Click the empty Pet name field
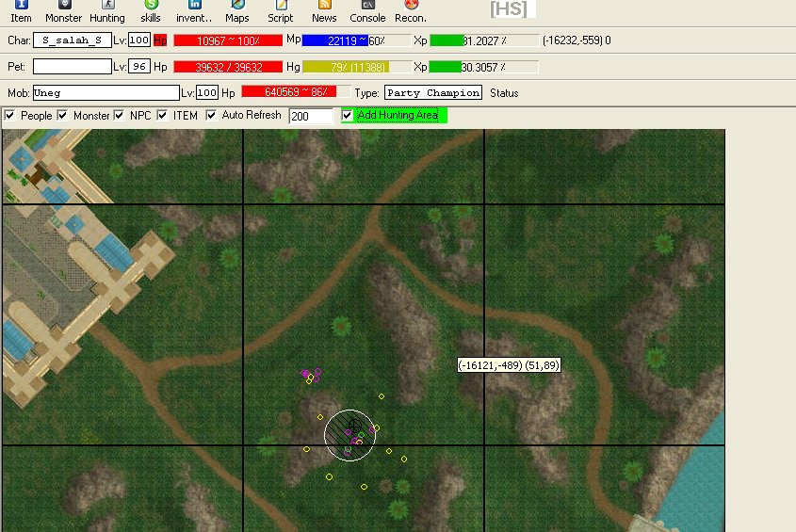The height and width of the screenshot is (532, 796). click(73, 67)
